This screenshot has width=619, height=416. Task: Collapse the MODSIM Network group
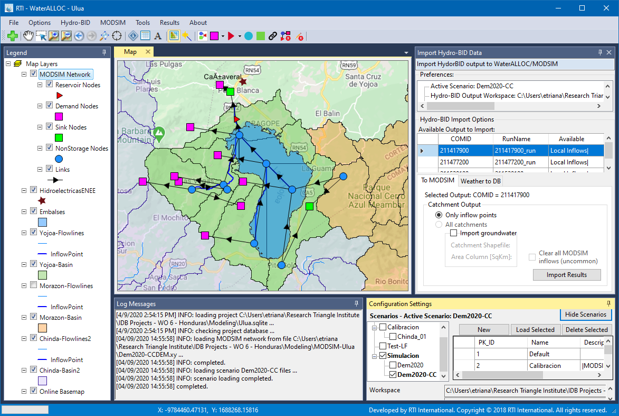(x=24, y=74)
